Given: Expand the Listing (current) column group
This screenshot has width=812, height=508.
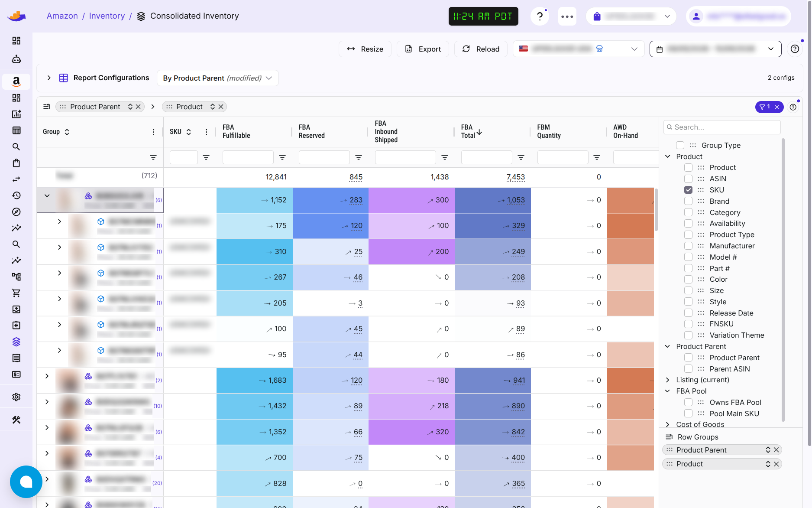Looking at the screenshot, I should 667,380.
